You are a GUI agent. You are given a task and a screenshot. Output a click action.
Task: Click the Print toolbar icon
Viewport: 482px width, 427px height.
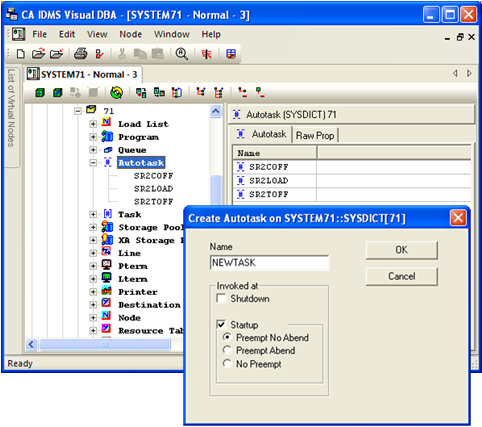point(80,53)
